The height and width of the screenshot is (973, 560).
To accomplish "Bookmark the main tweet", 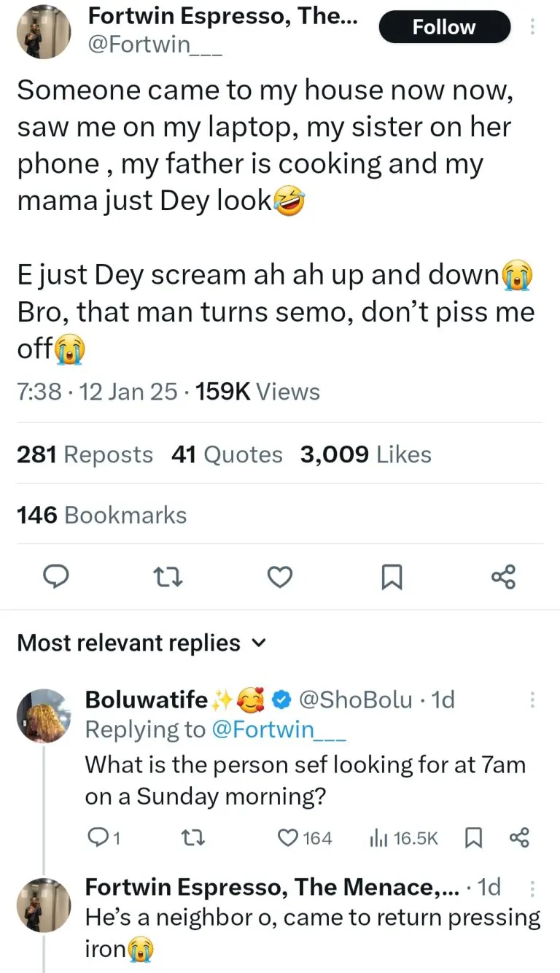I will coord(392,578).
